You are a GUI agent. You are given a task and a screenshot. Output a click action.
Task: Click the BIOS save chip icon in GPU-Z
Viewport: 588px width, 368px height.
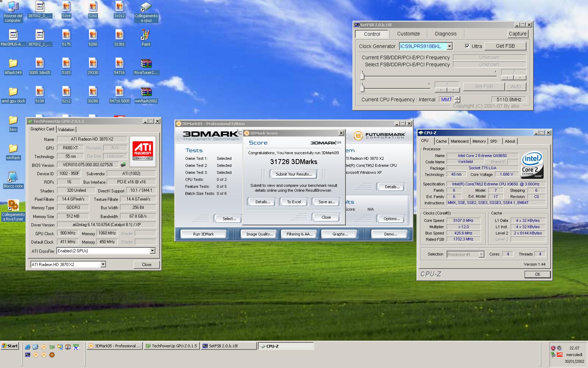[123, 165]
